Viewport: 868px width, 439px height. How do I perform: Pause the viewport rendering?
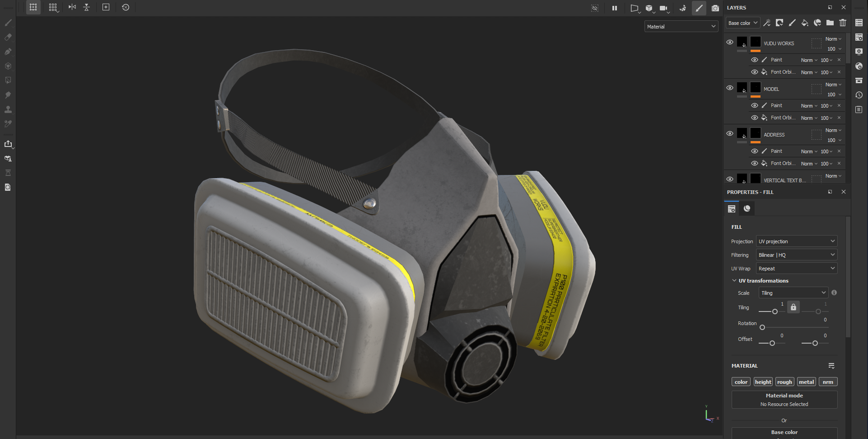pyautogui.click(x=615, y=8)
